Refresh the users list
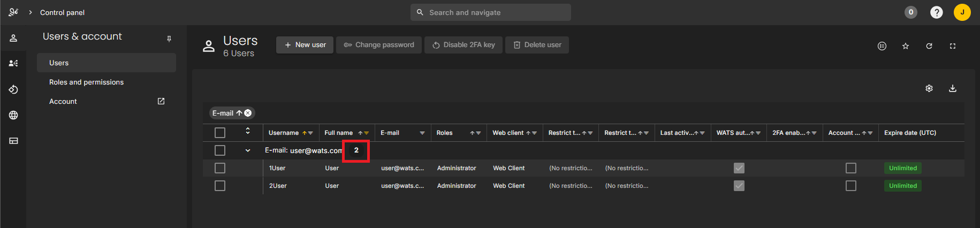This screenshot has width=980, height=228. click(929, 46)
